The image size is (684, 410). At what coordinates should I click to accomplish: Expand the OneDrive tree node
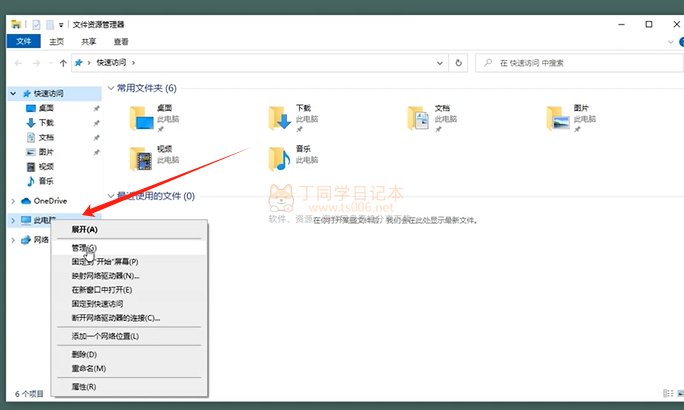tap(13, 201)
